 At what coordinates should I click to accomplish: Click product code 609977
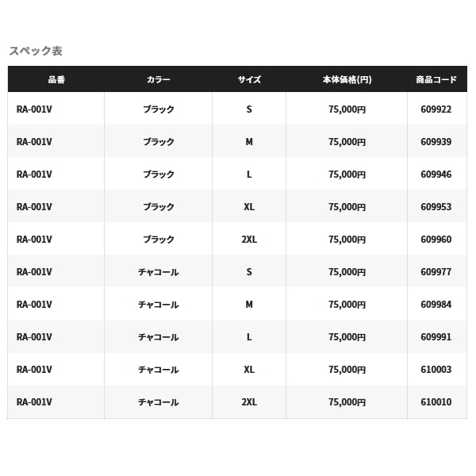[436, 272]
